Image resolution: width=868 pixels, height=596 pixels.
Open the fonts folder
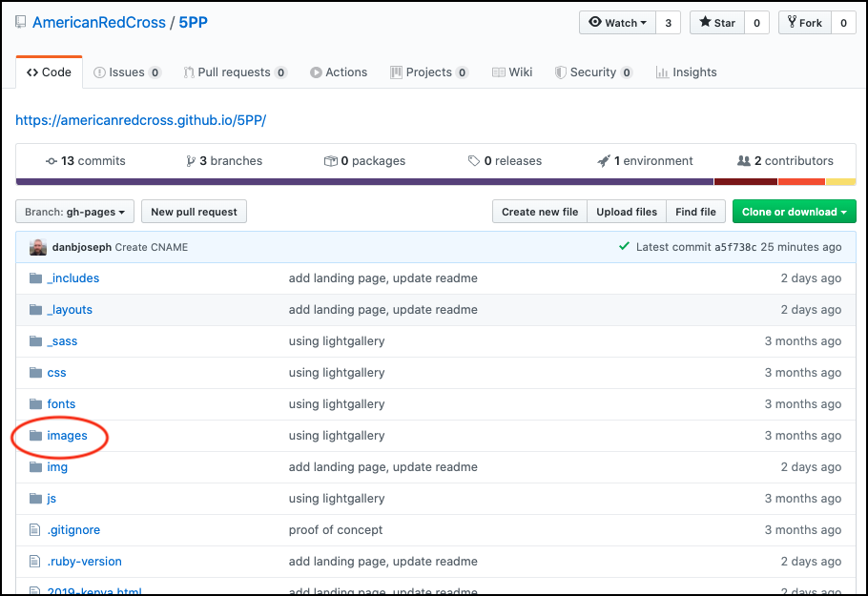point(61,404)
